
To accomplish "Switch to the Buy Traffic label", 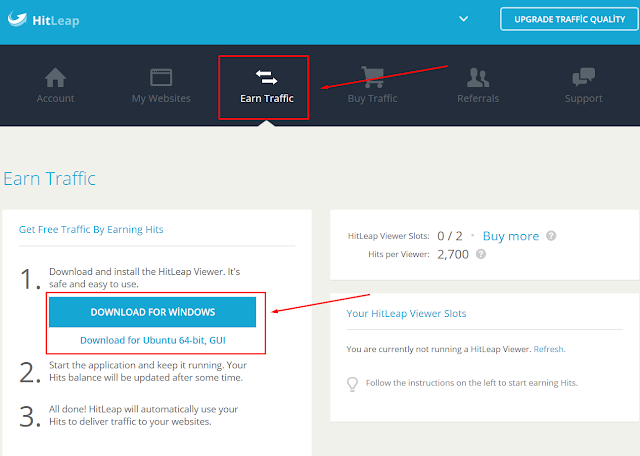I will click(372, 98).
